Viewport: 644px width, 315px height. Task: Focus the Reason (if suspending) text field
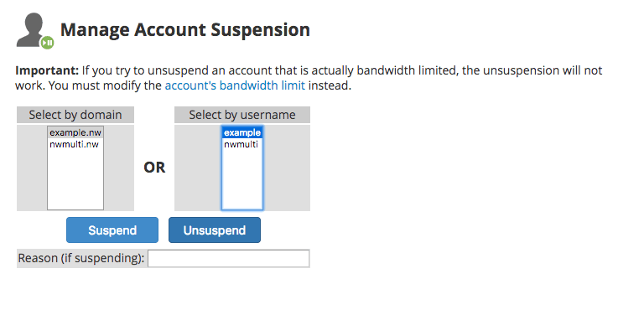pyautogui.click(x=228, y=258)
